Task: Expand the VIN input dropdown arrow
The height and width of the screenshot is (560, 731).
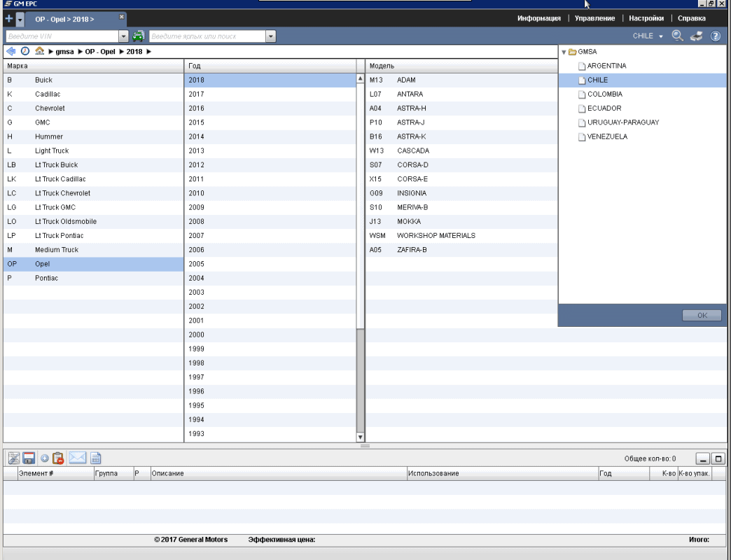Action: [124, 36]
